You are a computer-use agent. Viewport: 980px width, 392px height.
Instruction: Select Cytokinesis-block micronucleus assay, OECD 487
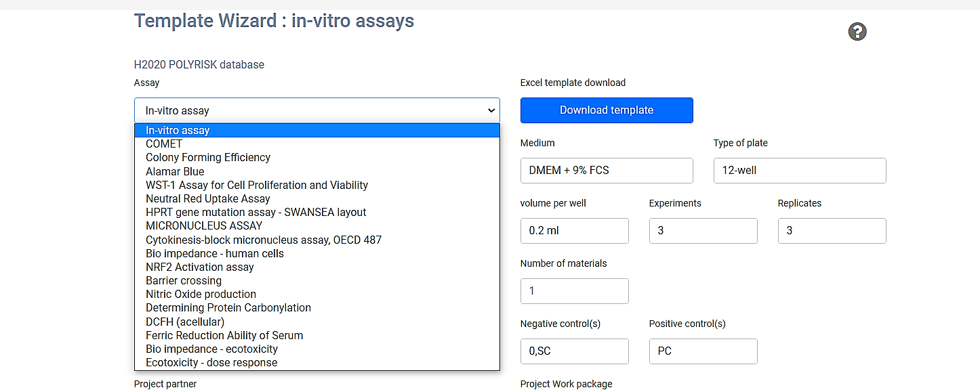(x=264, y=240)
